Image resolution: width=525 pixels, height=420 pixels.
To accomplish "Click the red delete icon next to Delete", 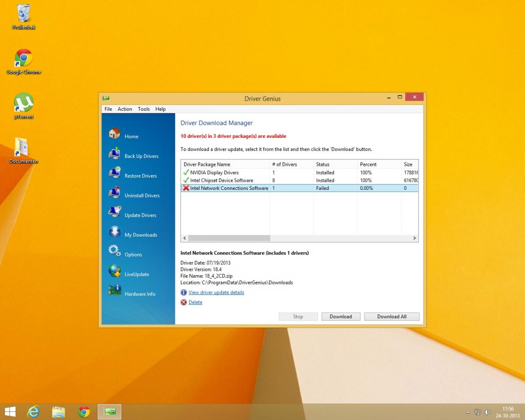I will click(184, 302).
